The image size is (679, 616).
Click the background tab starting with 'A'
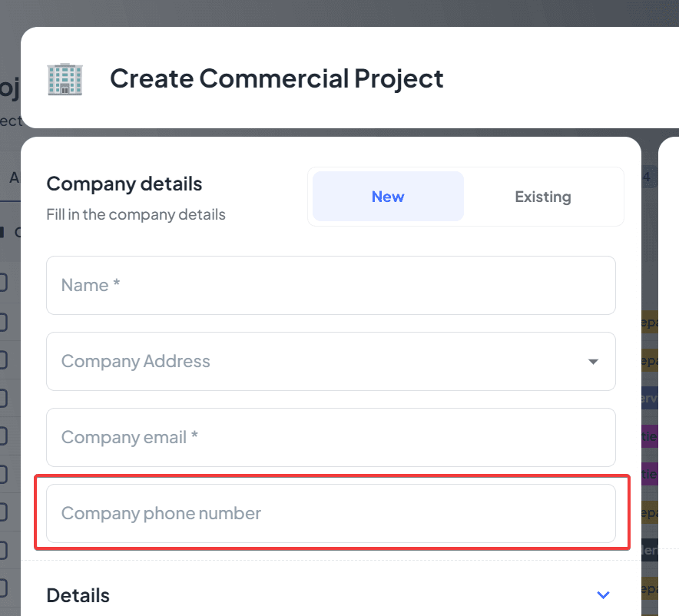pos(13,177)
